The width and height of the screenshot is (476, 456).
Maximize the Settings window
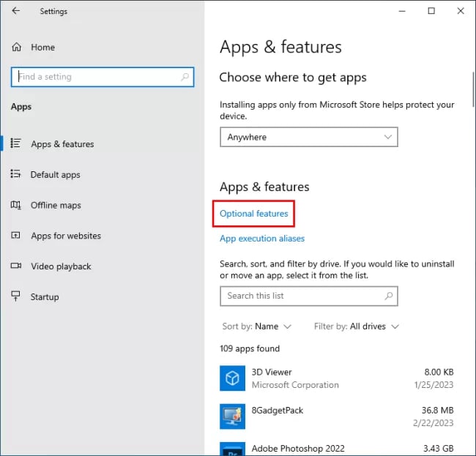431,11
